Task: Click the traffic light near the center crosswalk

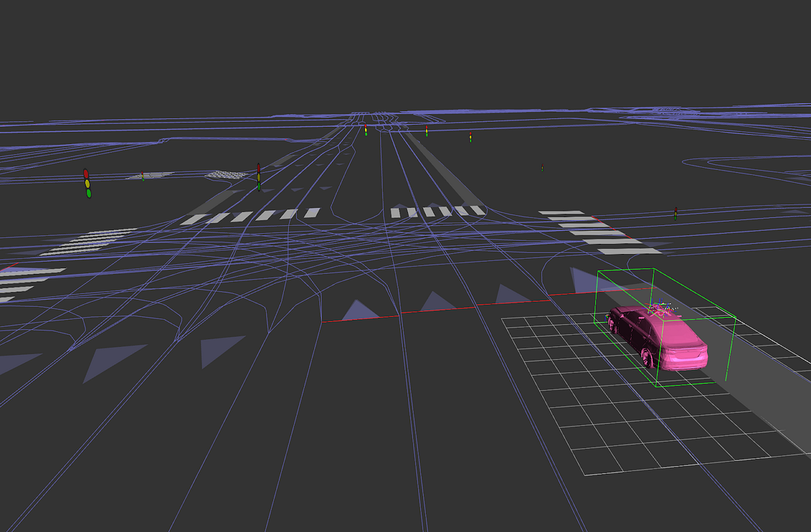Action: pos(259,178)
